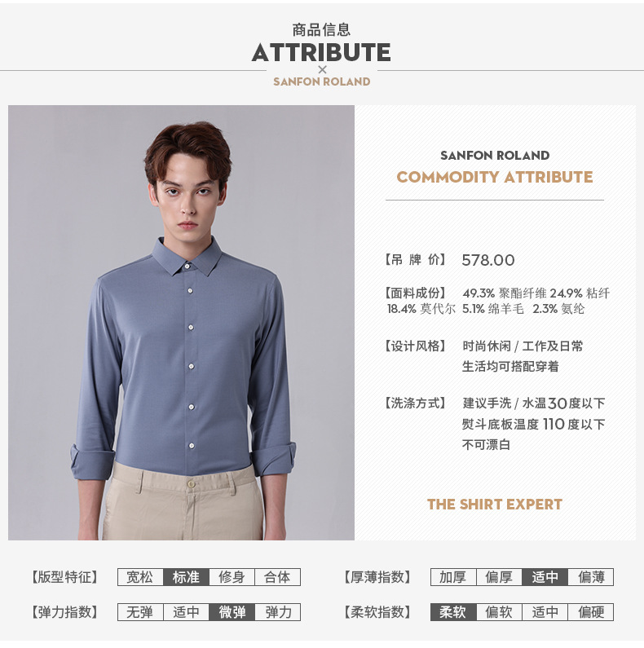
Task: Click the ATTRIBUTE heading
Action: (321, 52)
